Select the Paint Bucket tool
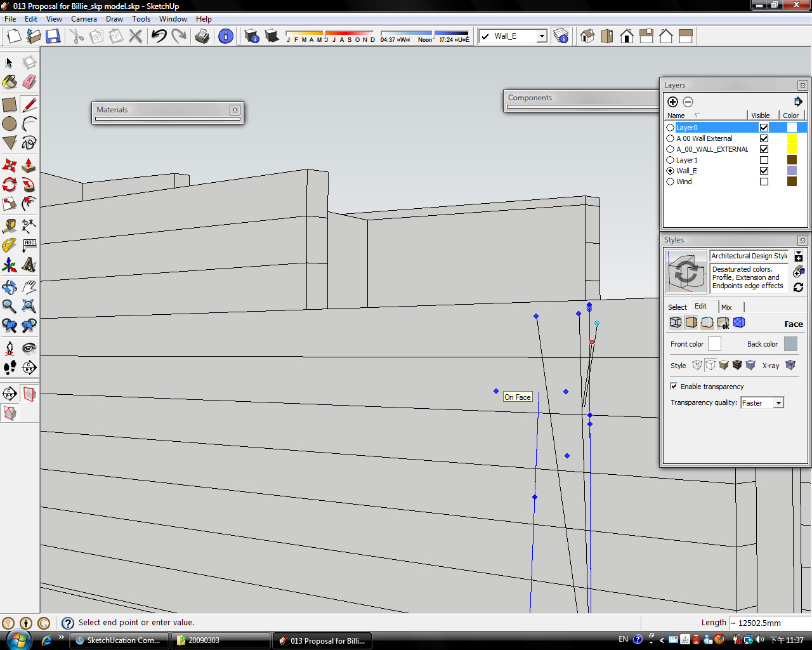The width and height of the screenshot is (812, 650). point(10,82)
